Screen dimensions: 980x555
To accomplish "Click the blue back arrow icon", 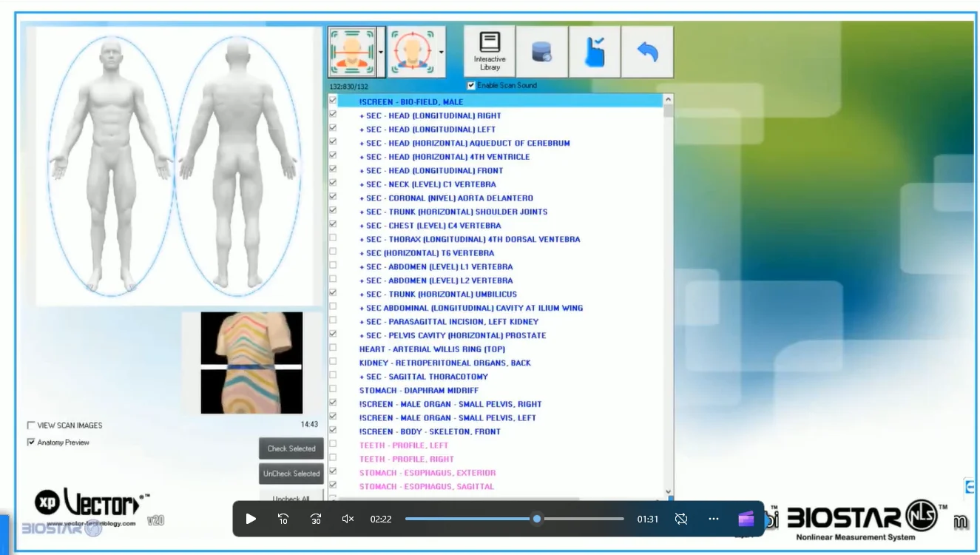I will tap(647, 52).
